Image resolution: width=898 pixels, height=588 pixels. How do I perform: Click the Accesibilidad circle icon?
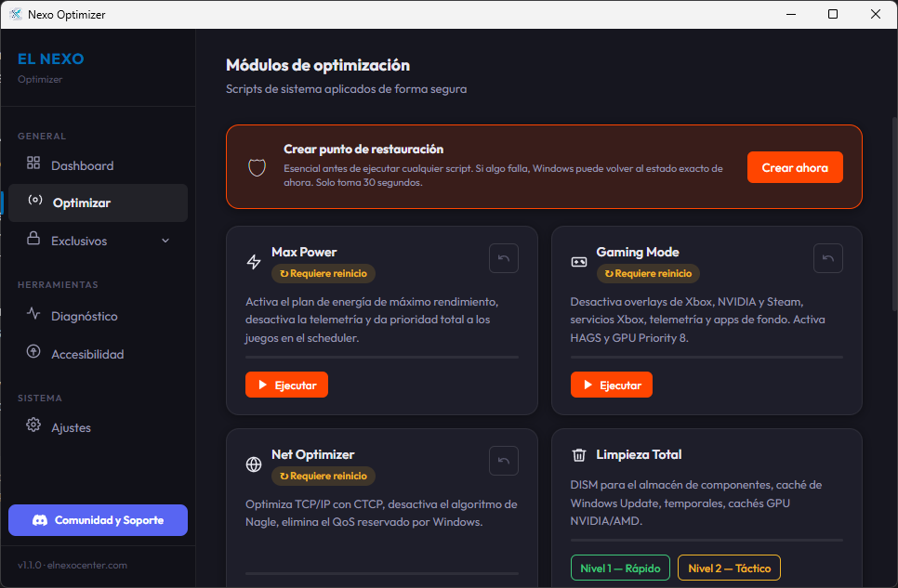35,354
